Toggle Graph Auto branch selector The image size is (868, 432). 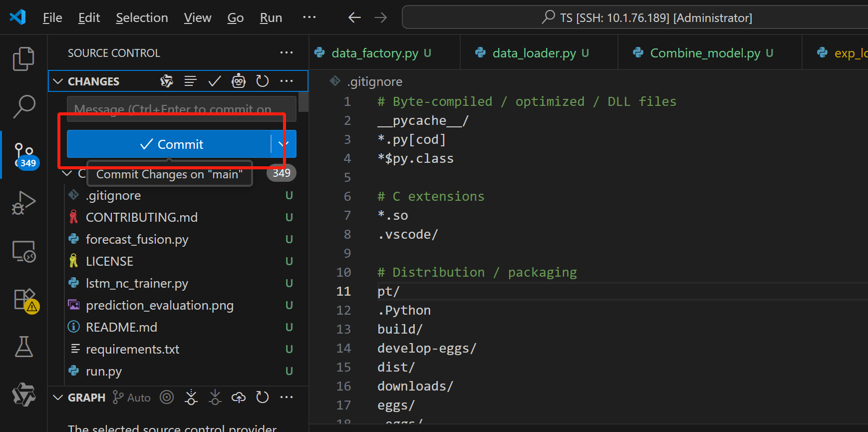click(132, 398)
